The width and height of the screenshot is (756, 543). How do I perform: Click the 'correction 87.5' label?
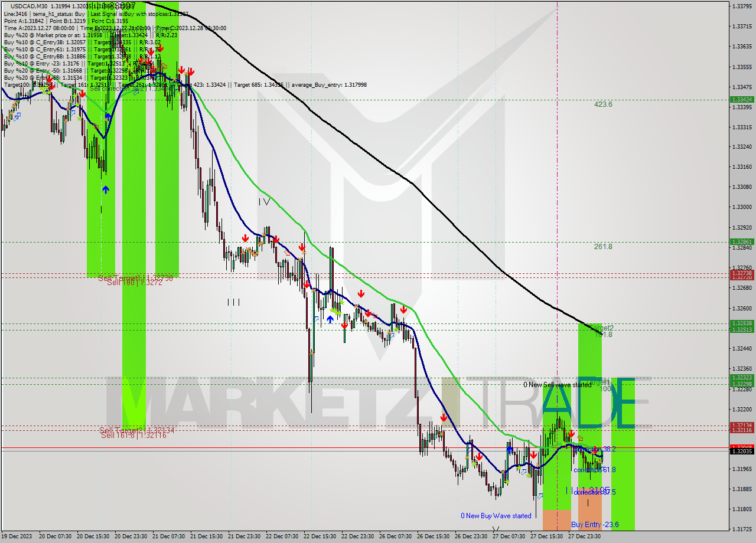[x=595, y=492]
